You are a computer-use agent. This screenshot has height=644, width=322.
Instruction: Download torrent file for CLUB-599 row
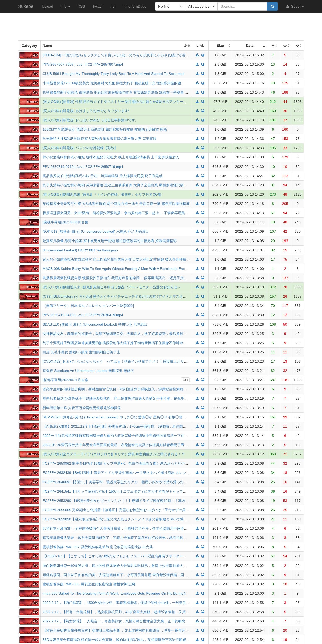(x=197, y=74)
